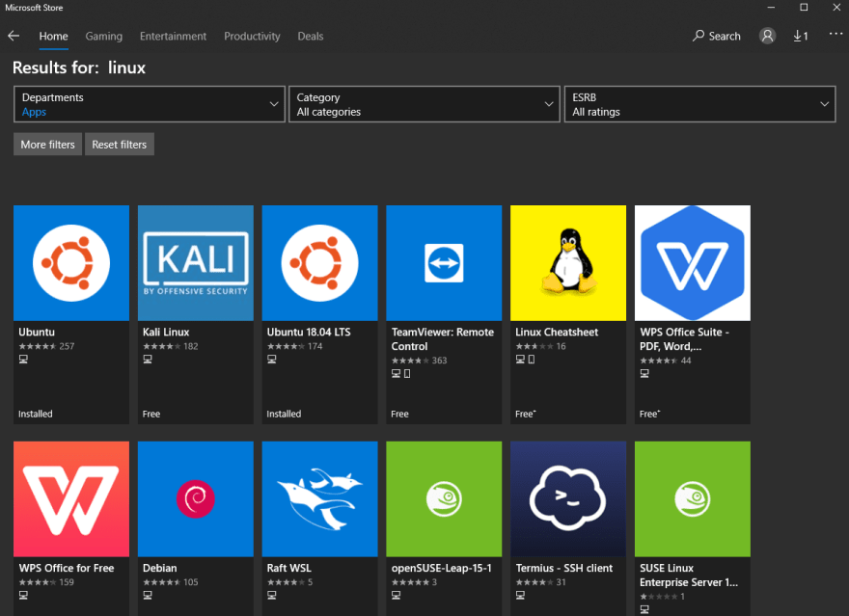Viewport: 849px width, 616px height.
Task: Click the Kali Linux title text
Action: pos(166,332)
